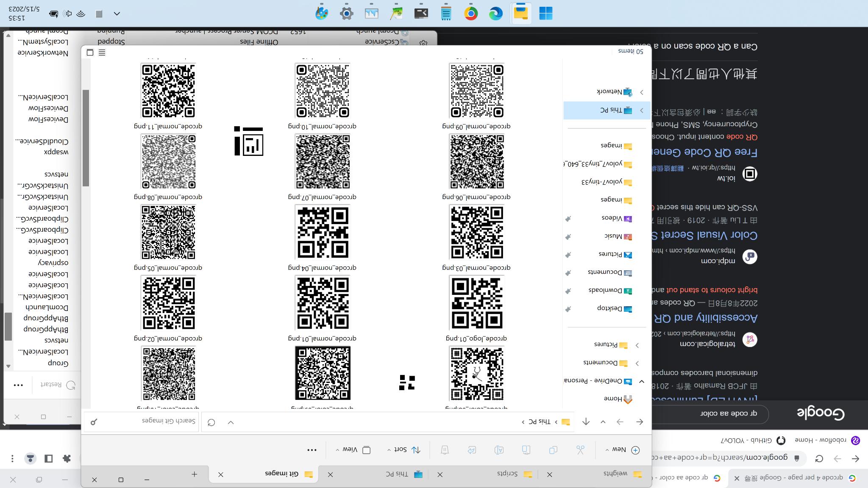868x488 pixels.
Task: Open Chrome's three-dot menu
Action: point(12,458)
